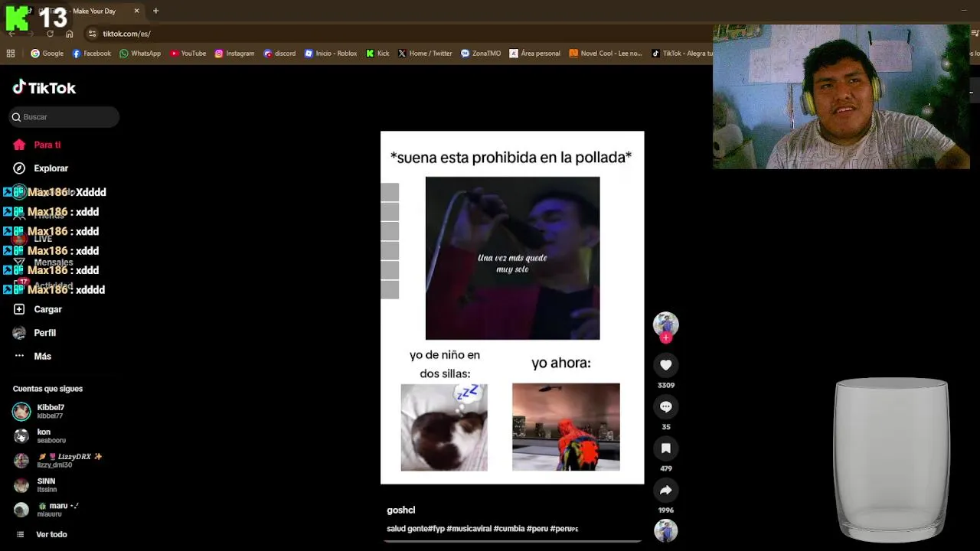
Task: Open the Inicio - Roblox bookmark
Action: point(331,54)
